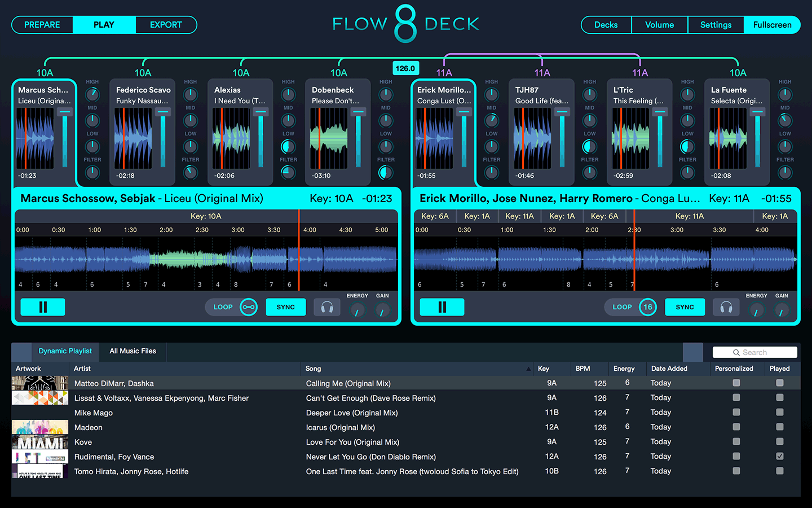Toggle headphone cue on the right deck
This screenshot has height=508, width=812.
[x=726, y=307]
